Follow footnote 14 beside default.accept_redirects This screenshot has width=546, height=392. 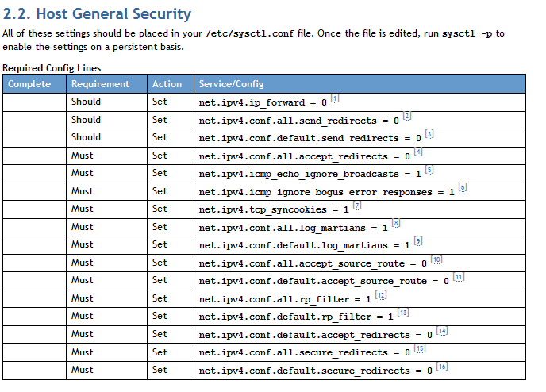click(x=442, y=331)
